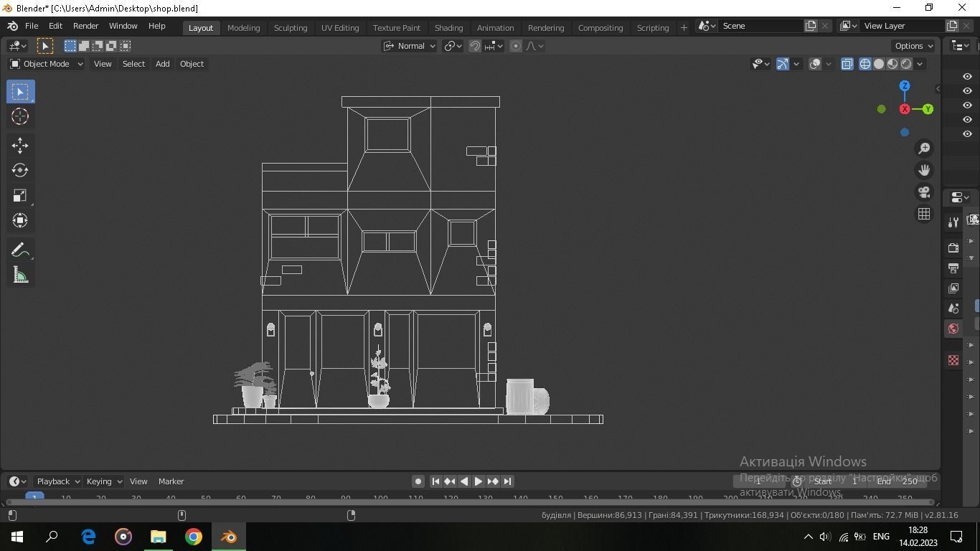Image resolution: width=980 pixels, height=551 pixels.
Task: Toggle the Show Overlays button
Action: (x=815, y=64)
